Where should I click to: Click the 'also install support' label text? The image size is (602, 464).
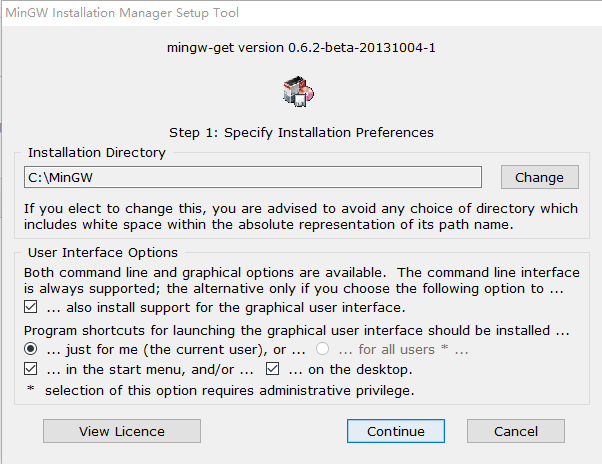click(225, 307)
